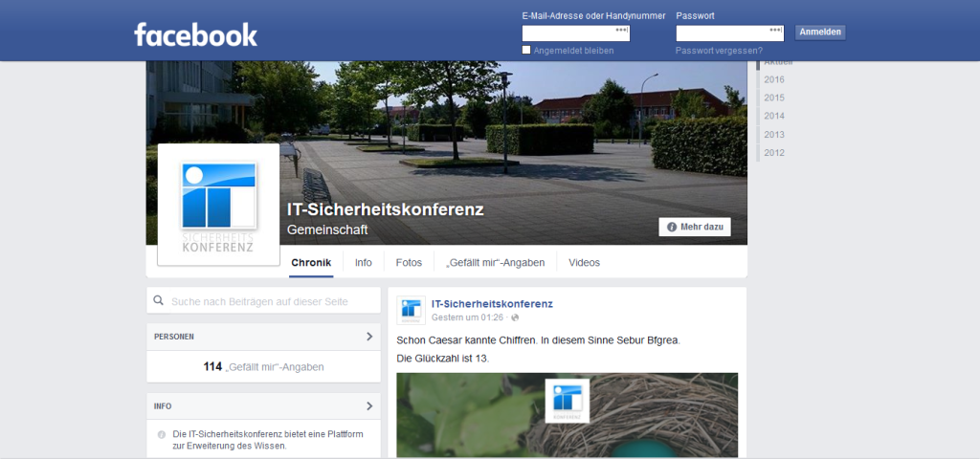Select the text 'Die Glückzahl ist 13.'
This screenshot has height=459, width=980.
point(443,359)
